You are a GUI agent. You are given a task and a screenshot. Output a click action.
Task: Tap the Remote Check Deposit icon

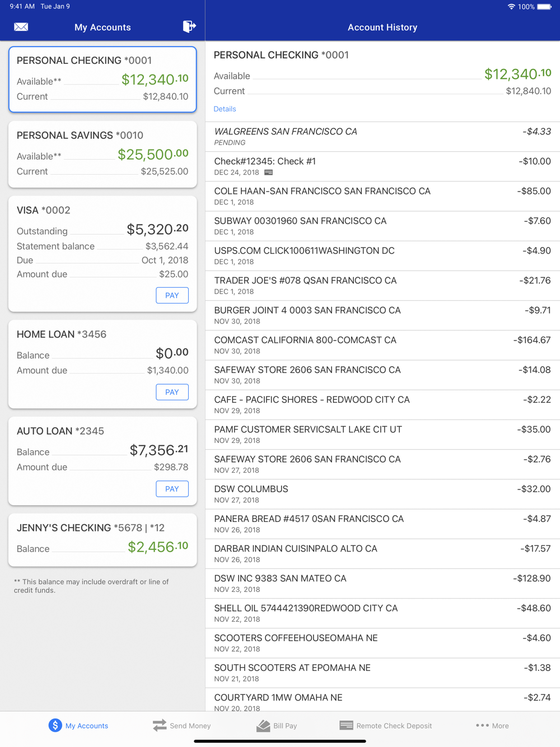pos(346,725)
